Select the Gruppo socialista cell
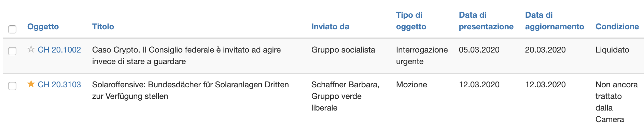Screen dimensions: 644x131 pos(343,50)
